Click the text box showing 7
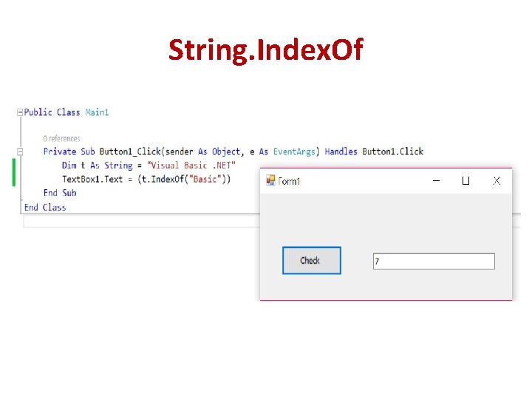This screenshot has height=399, width=532. pyautogui.click(x=434, y=262)
